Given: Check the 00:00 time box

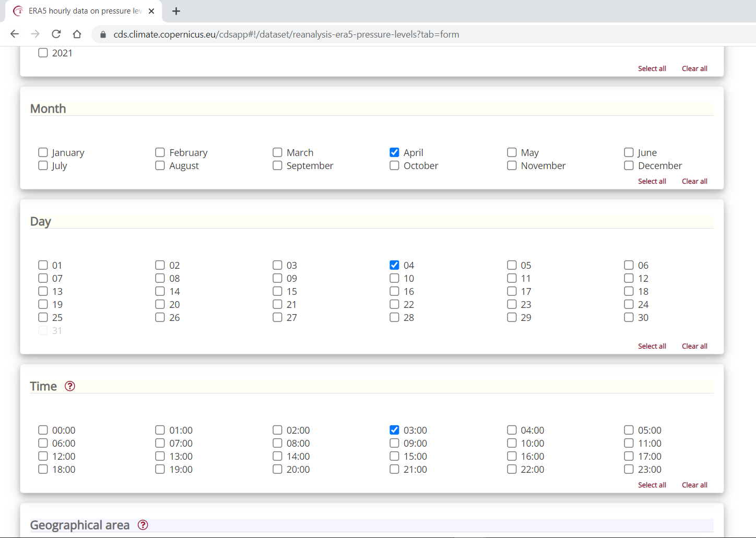Looking at the screenshot, I should point(43,430).
